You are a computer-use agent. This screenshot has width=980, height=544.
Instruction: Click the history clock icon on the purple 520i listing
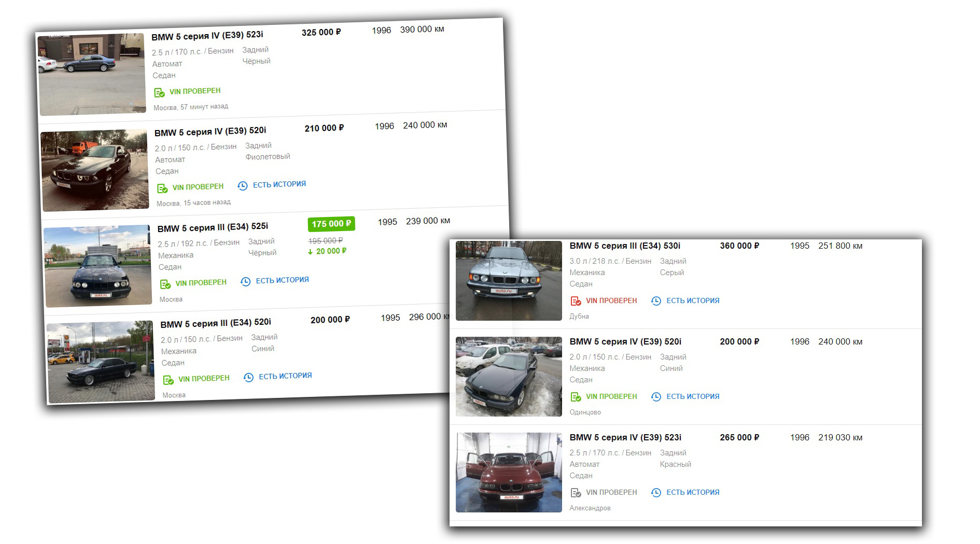pyautogui.click(x=242, y=185)
